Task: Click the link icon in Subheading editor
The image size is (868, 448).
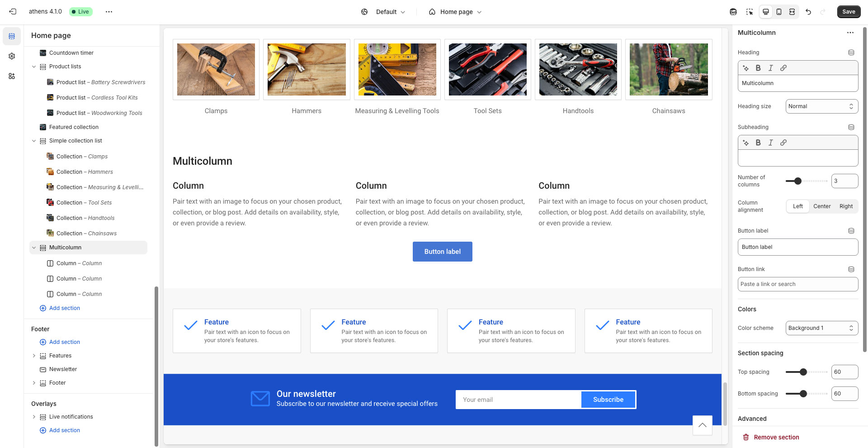Action: pos(783,143)
